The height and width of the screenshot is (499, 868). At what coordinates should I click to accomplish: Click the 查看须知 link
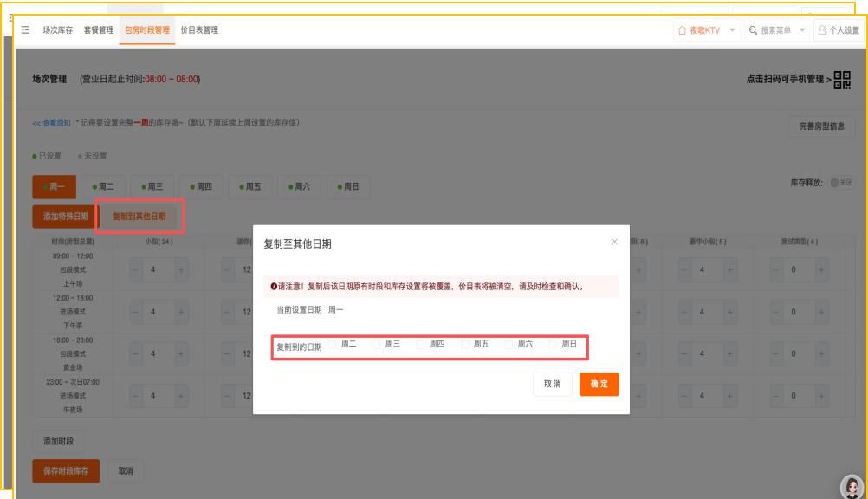pyautogui.click(x=52, y=123)
